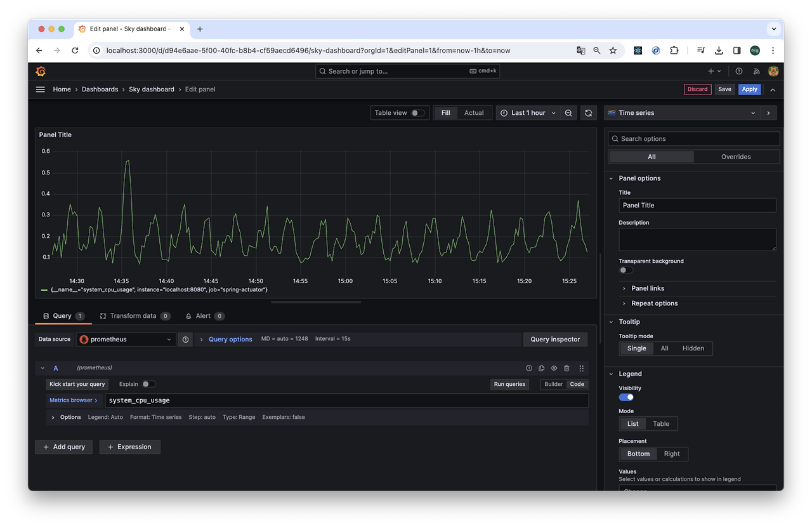812x528 pixels.
Task: Click Run queries
Action: point(510,384)
